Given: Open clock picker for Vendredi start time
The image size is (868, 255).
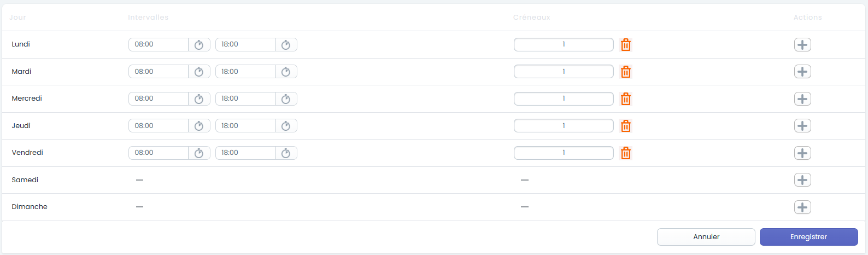Looking at the screenshot, I should [x=199, y=153].
